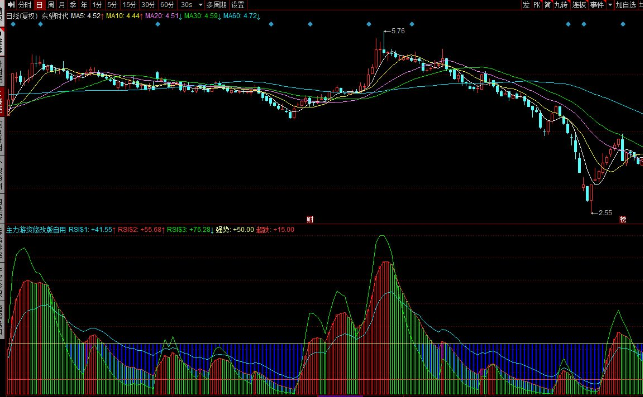Click the 5.76 high price marker
Screen dimensions: 643x397
[398, 31]
